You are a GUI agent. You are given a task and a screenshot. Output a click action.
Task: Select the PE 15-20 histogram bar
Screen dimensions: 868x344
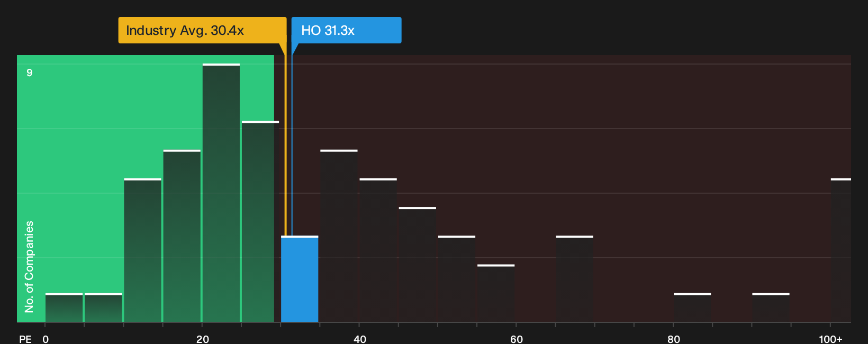(182, 236)
